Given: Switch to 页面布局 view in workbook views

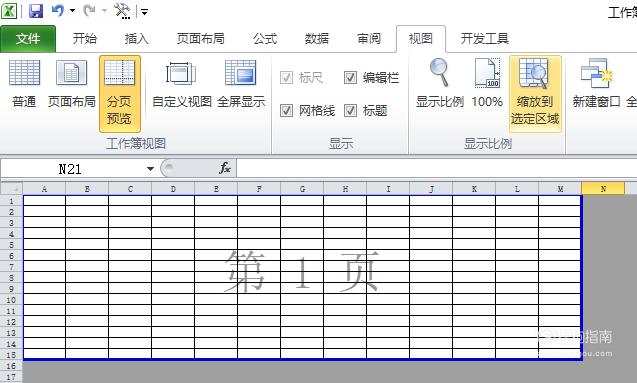Looking at the screenshot, I should 72,84.
